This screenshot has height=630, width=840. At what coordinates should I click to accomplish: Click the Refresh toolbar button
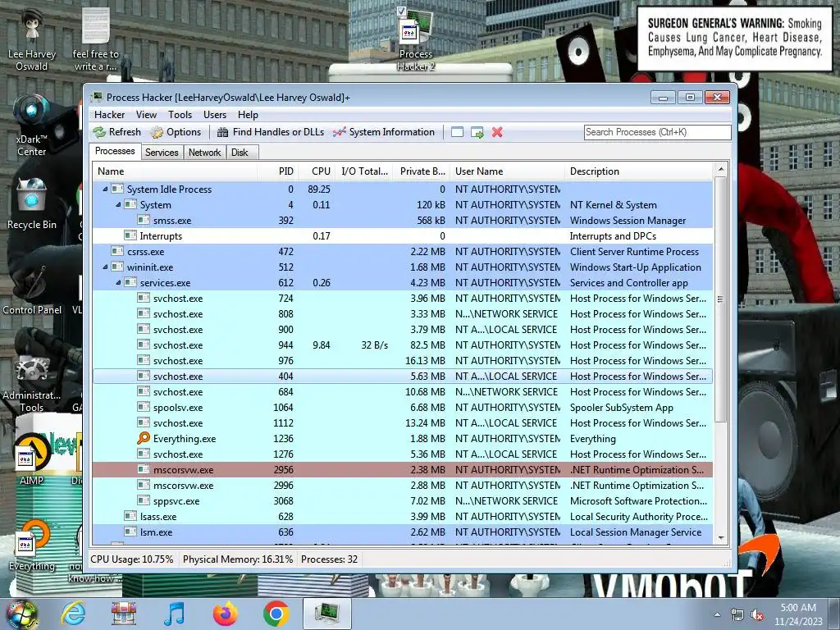pos(117,132)
